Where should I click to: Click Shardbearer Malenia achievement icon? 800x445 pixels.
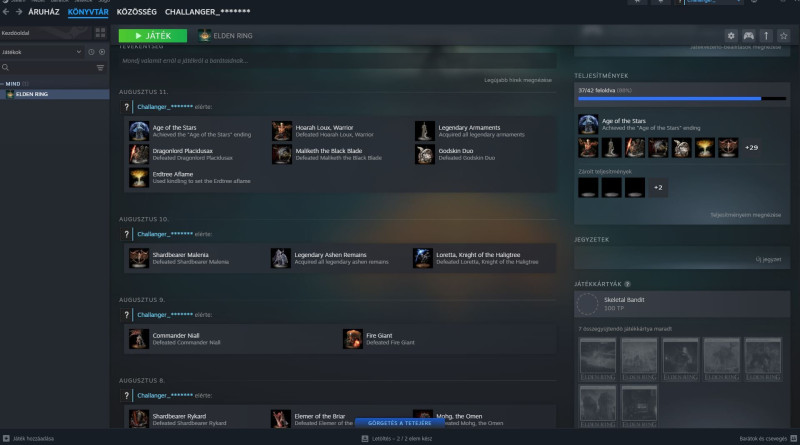(139, 258)
